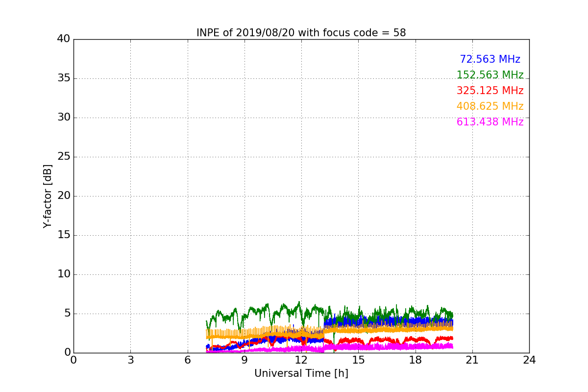
Task: Click the y-axis tick label 5
Action: pyautogui.click(x=67, y=314)
